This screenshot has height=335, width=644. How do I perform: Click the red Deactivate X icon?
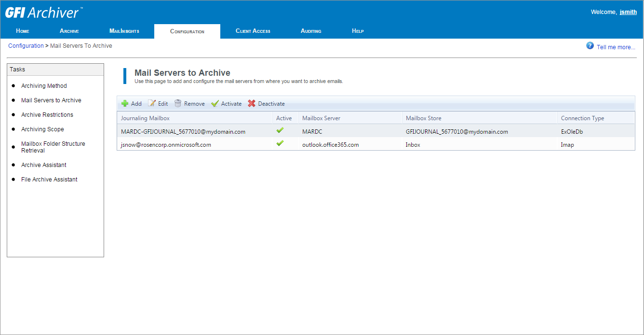pos(252,104)
